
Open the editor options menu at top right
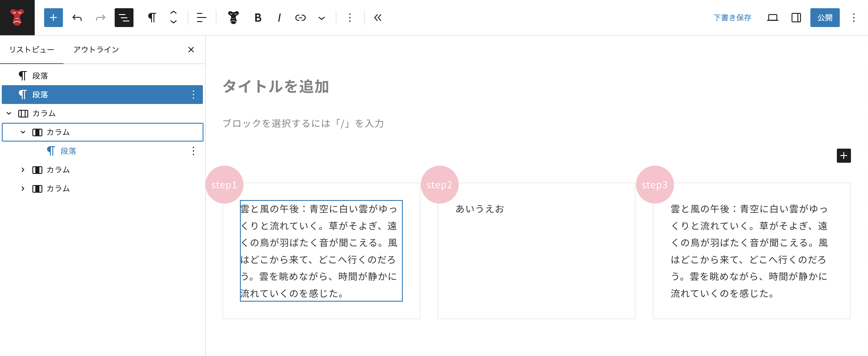point(854,18)
